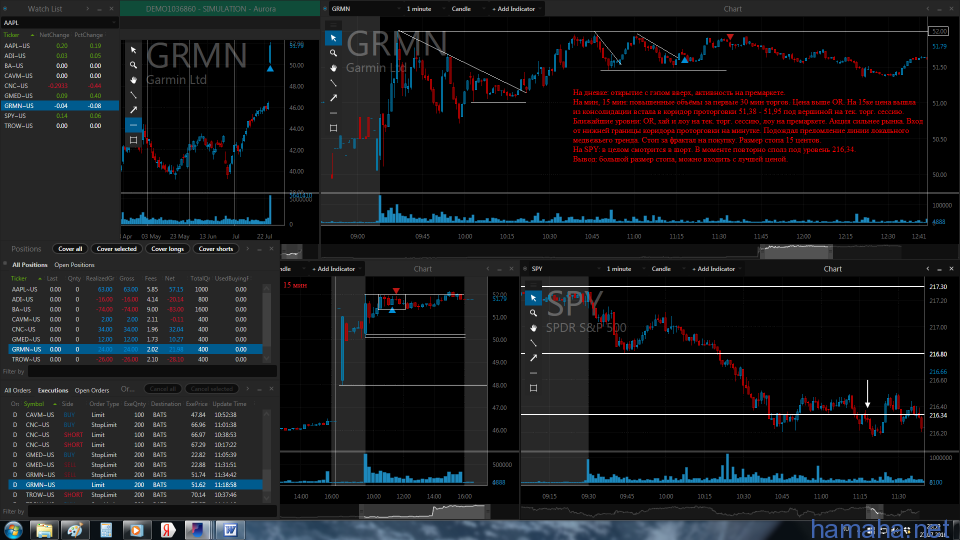Switch to All Positions tab

(29, 265)
